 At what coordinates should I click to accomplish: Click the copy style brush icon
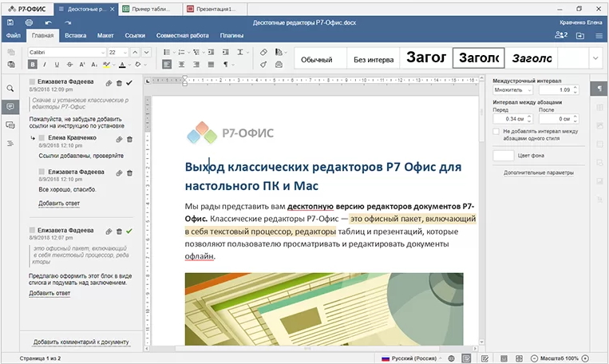coord(263,65)
